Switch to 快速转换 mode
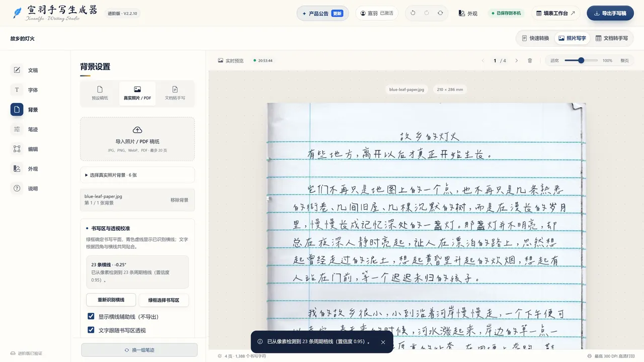Image resolution: width=644 pixels, height=362 pixels. coord(535,38)
